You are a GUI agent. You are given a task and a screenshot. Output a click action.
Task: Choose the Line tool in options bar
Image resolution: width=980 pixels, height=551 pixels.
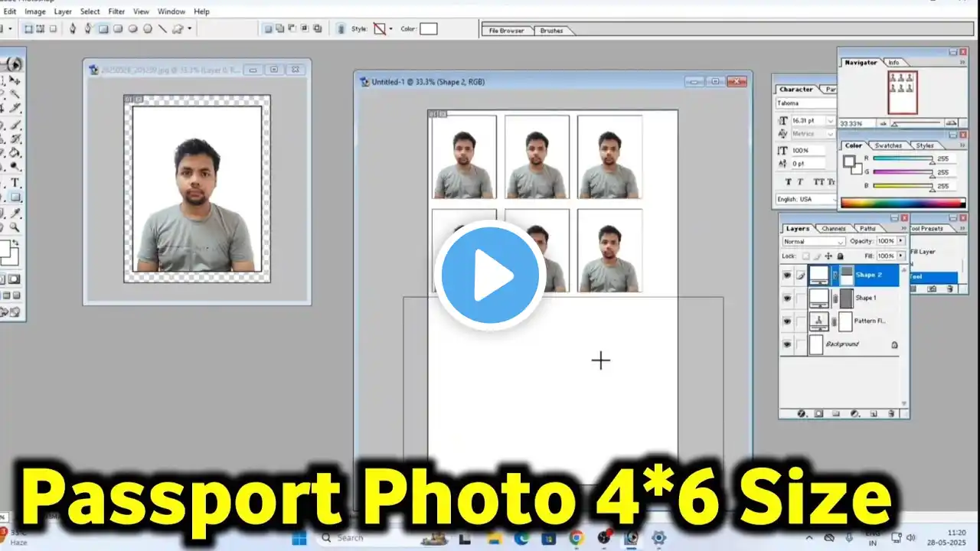tap(162, 29)
